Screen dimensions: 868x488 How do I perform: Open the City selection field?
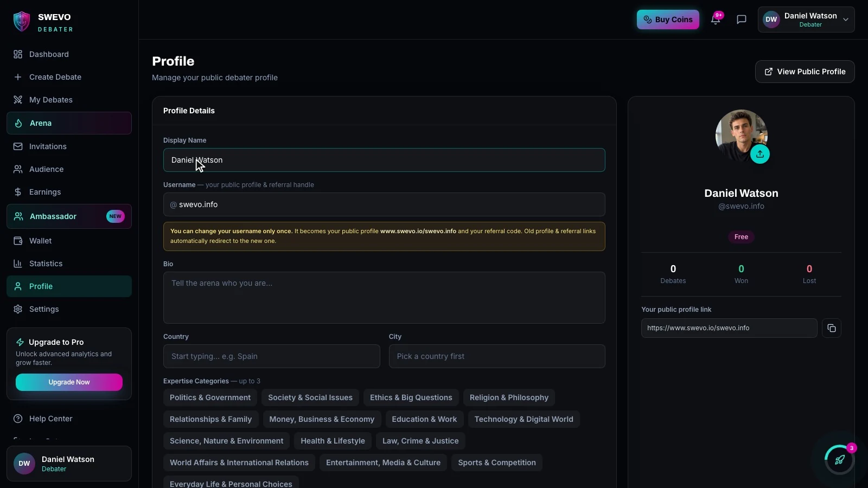497,356
